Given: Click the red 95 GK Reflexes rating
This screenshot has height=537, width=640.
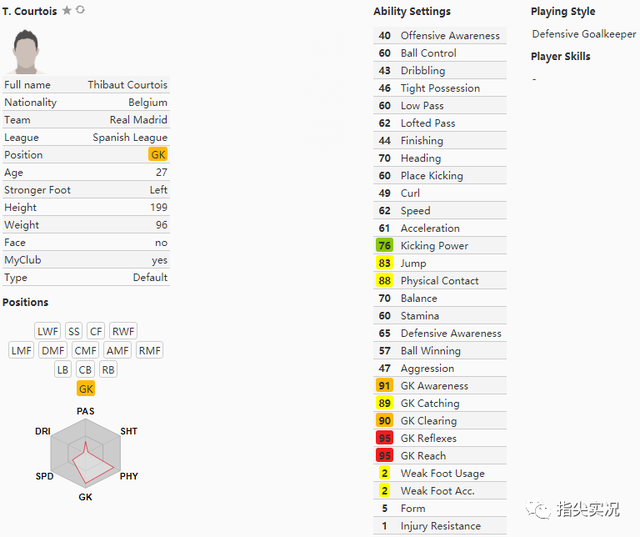Looking at the screenshot, I should 384,438.
